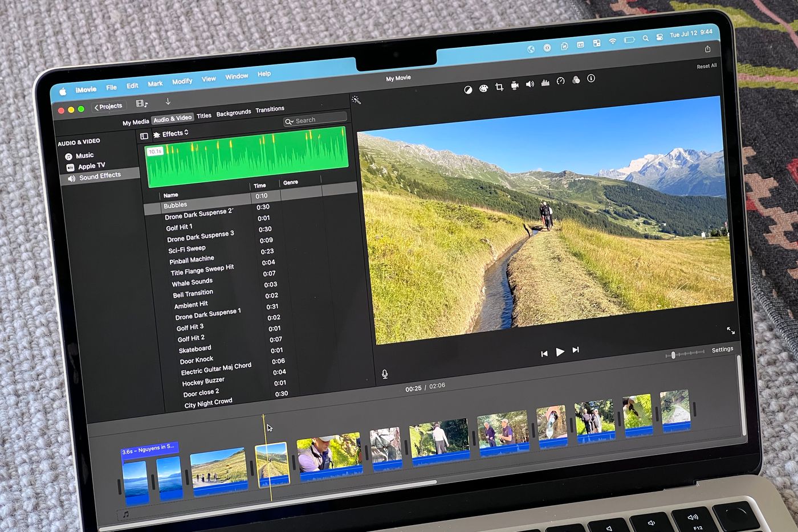Open the Volume adjustment tool

click(x=530, y=84)
